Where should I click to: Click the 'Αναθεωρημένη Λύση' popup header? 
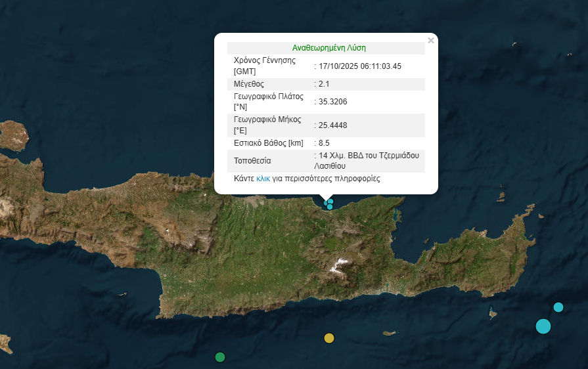pos(328,48)
